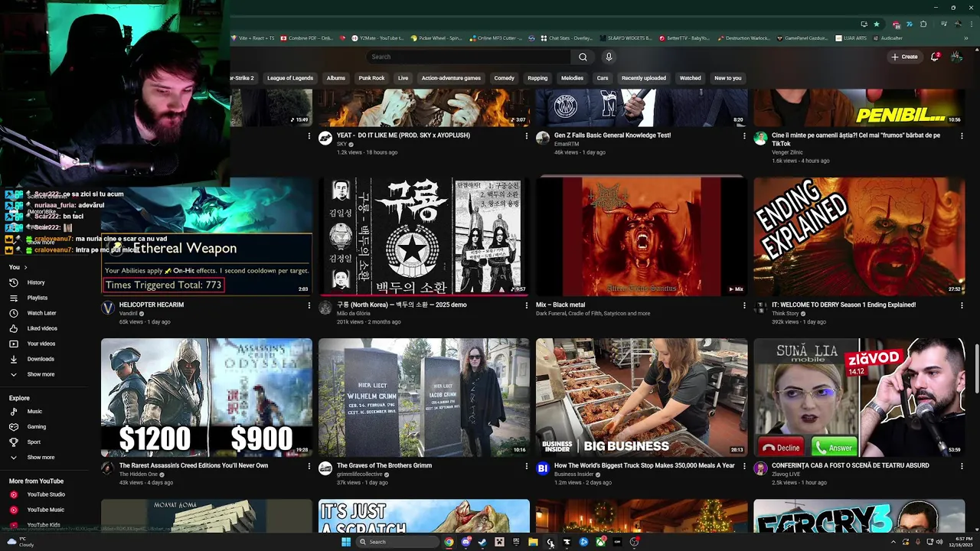Start voice search with the microphone icon

click(x=609, y=57)
